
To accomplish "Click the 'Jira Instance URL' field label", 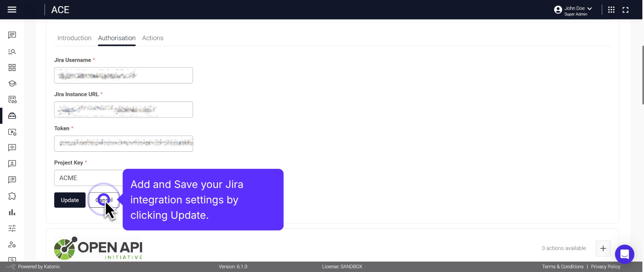I will pyautogui.click(x=76, y=94).
